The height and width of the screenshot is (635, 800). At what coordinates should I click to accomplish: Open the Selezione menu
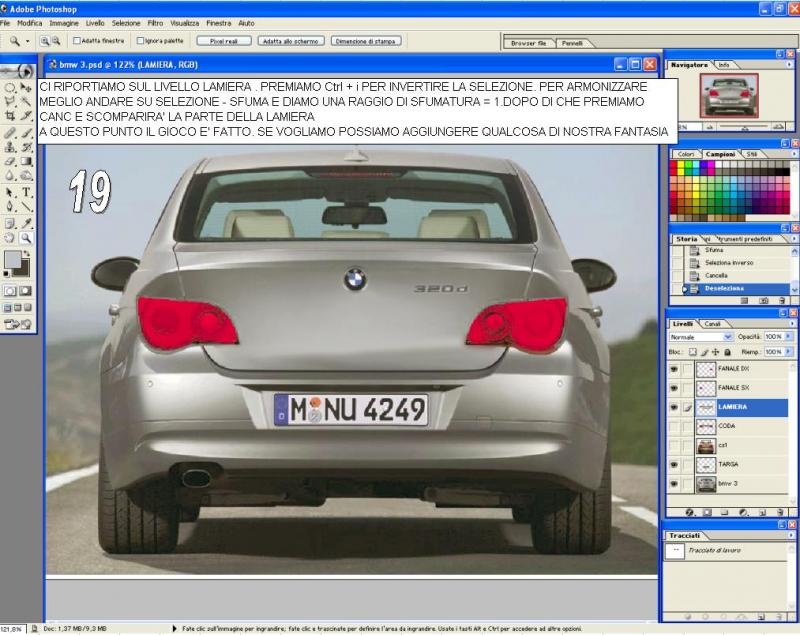coord(126,23)
